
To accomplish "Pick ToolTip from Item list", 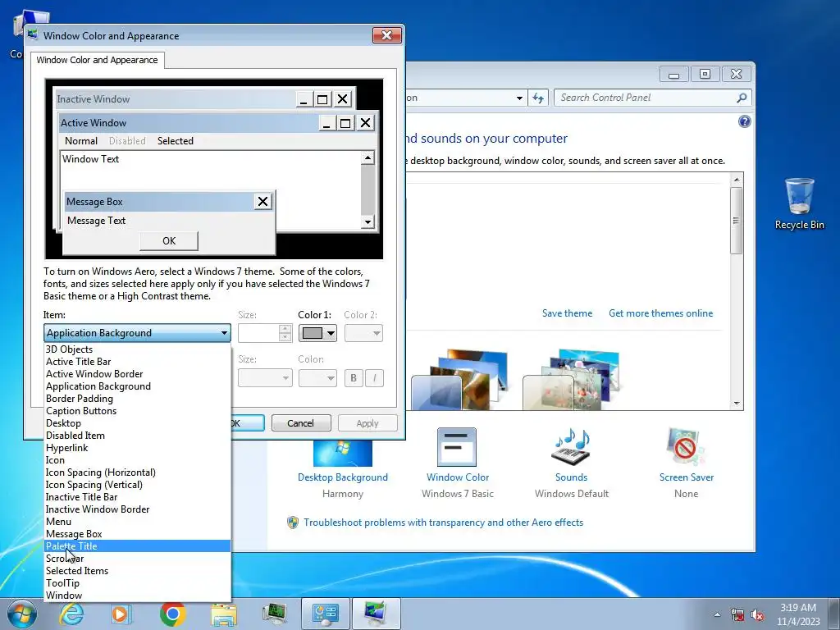I will (x=137, y=583).
